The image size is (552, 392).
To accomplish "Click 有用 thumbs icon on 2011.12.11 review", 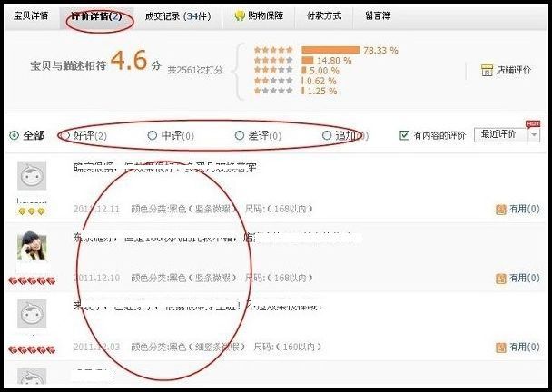I will (x=501, y=210).
